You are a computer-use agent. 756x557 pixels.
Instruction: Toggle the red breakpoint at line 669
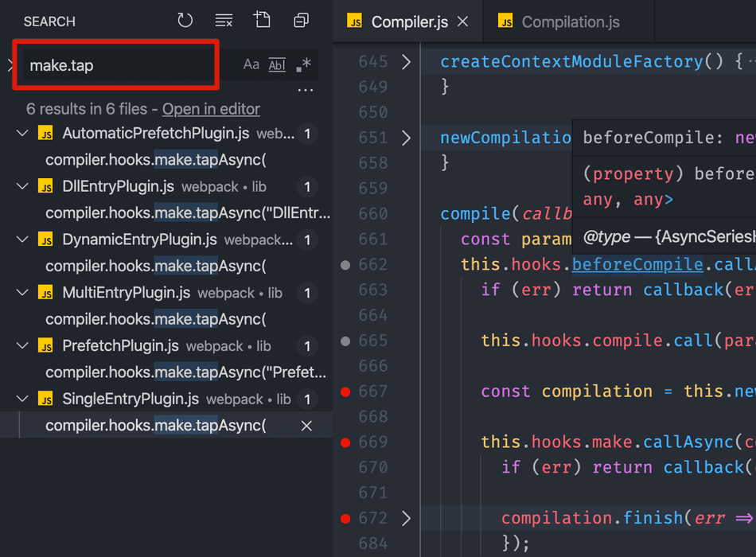coord(345,442)
